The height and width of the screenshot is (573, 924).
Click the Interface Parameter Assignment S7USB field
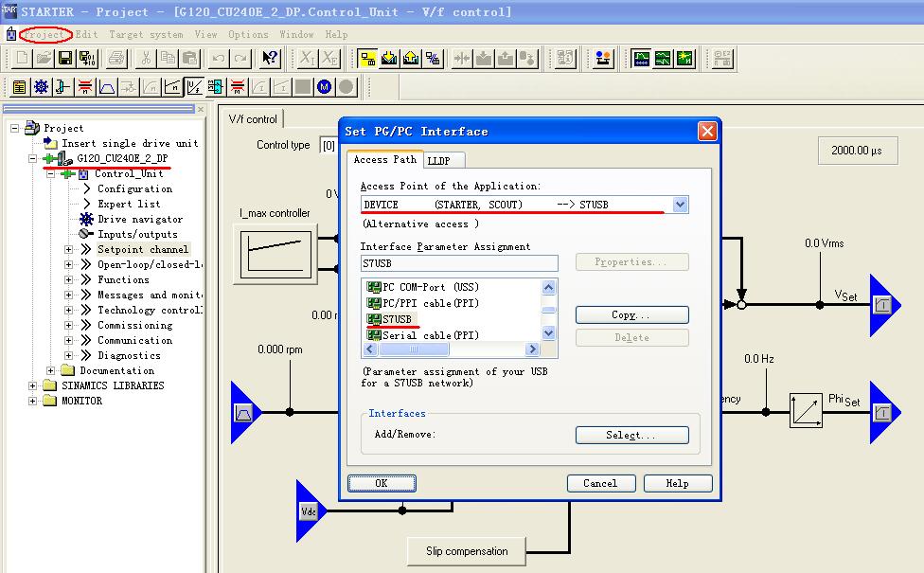coord(459,263)
